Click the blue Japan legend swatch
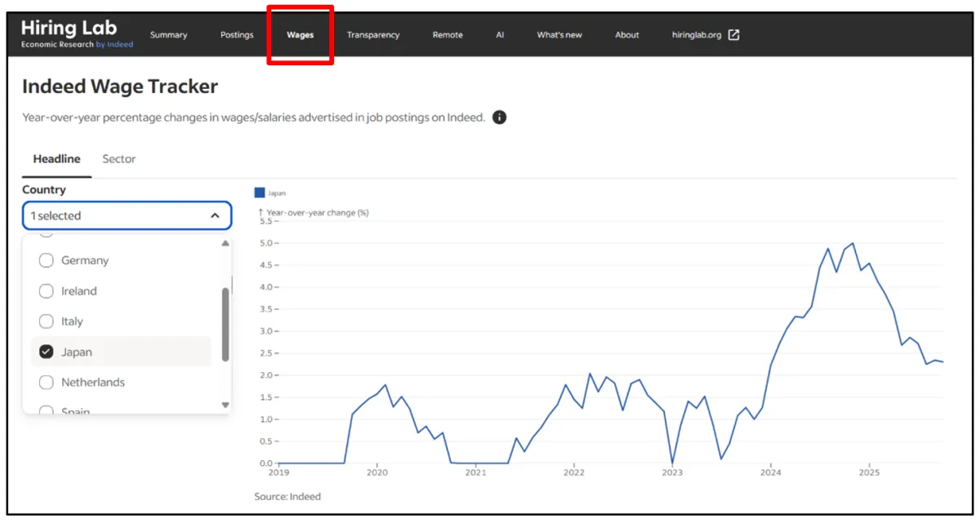Image resolution: width=980 pixels, height=523 pixels. coord(260,193)
